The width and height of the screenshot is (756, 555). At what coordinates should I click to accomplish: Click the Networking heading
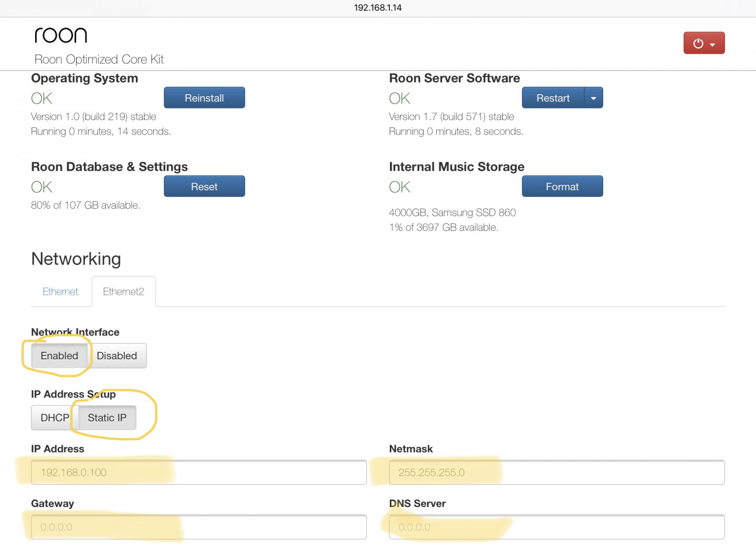[x=76, y=259]
